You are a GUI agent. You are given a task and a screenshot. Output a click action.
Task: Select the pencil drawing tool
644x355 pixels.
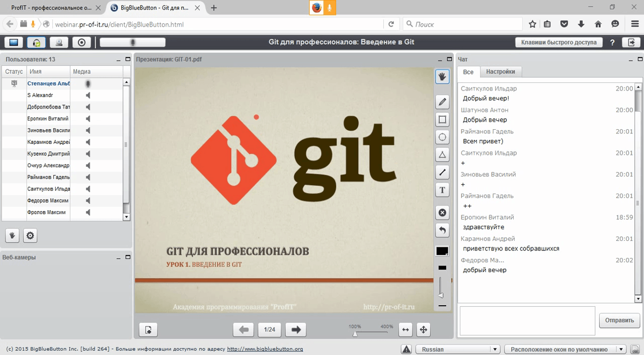pyautogui.click(x=442, y=102)
